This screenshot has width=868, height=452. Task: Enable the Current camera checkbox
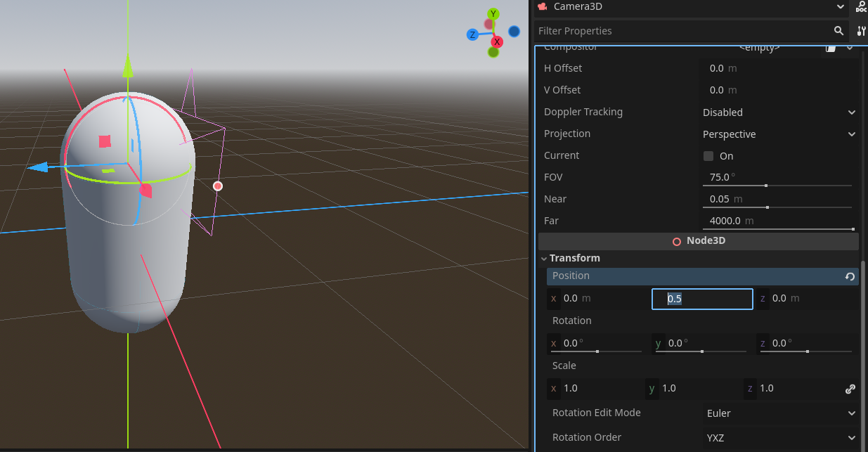tap(708, 155)
